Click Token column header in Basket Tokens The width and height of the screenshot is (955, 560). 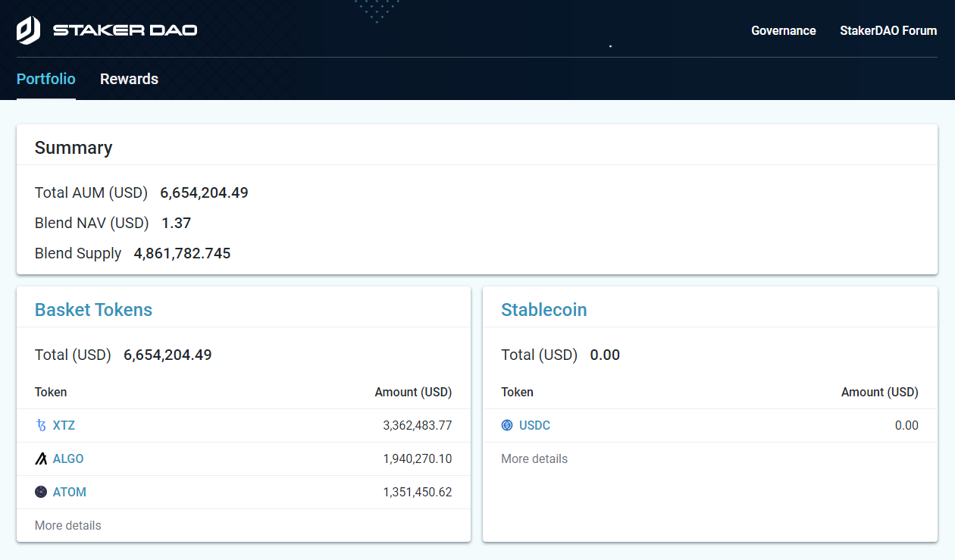(51, 393)
